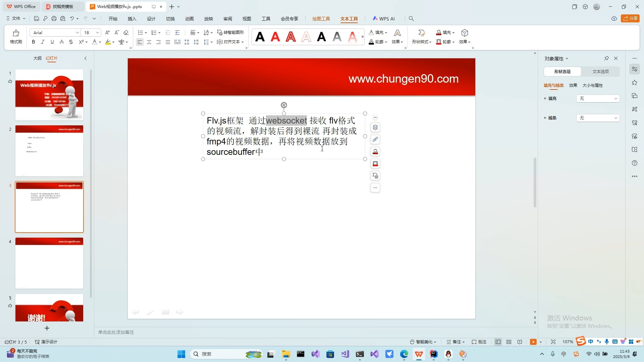Decrease the font size

[x=117, y=33]
